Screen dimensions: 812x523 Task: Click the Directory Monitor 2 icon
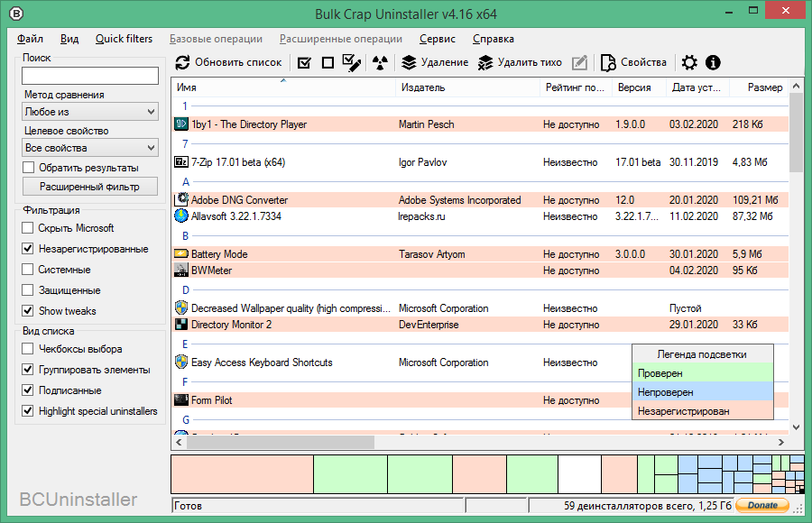[x=181, y=324]
